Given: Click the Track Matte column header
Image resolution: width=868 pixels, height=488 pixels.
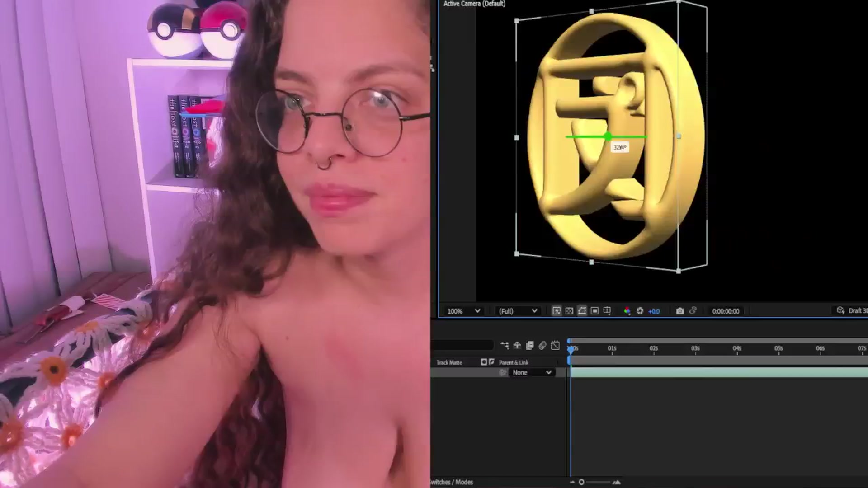Looking at the screenshot, I should tap(449, 362).
